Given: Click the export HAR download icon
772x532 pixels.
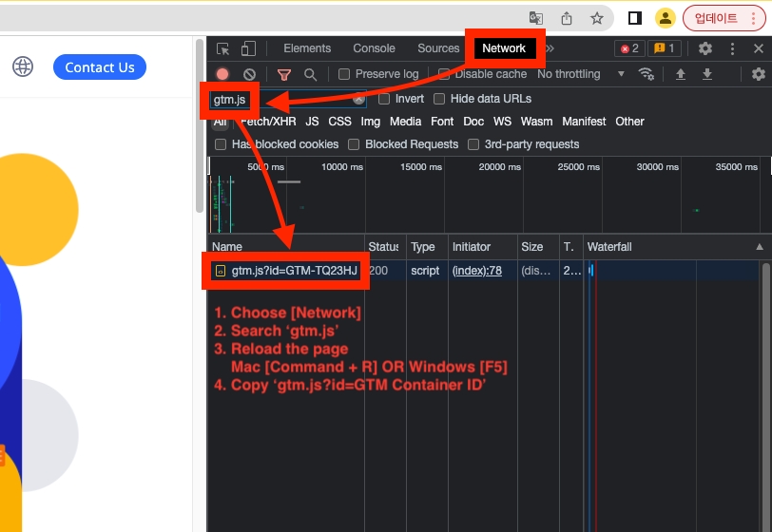Looking at the screenshot, I should point(707,74).
